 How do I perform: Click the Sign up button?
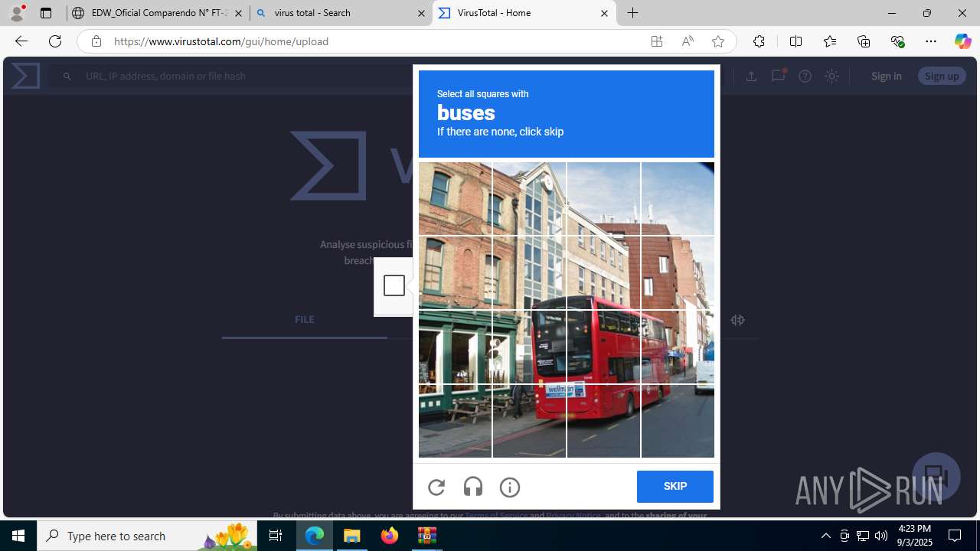coord(942,76)
